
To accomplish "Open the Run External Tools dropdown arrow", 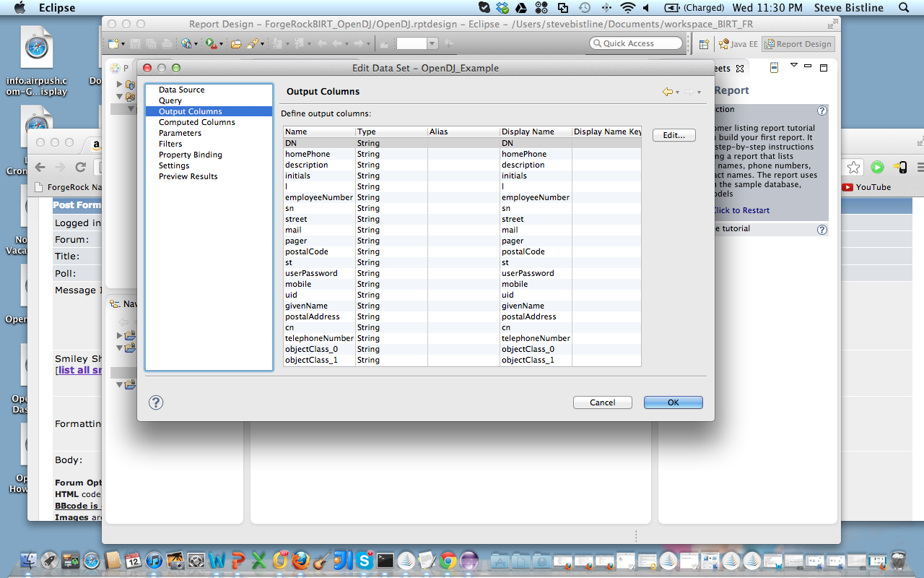I will pyautogui.click(x=221, y=44).
